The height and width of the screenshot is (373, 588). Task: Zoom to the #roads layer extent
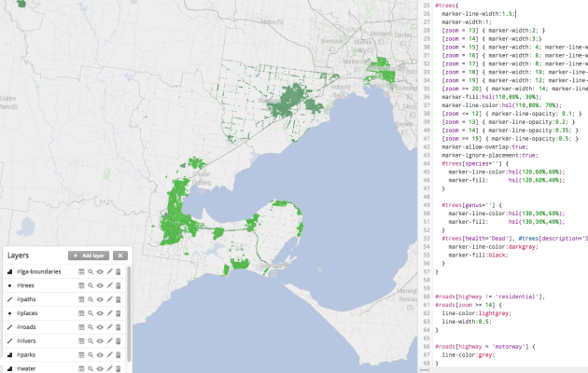click(x=91, y=327)
